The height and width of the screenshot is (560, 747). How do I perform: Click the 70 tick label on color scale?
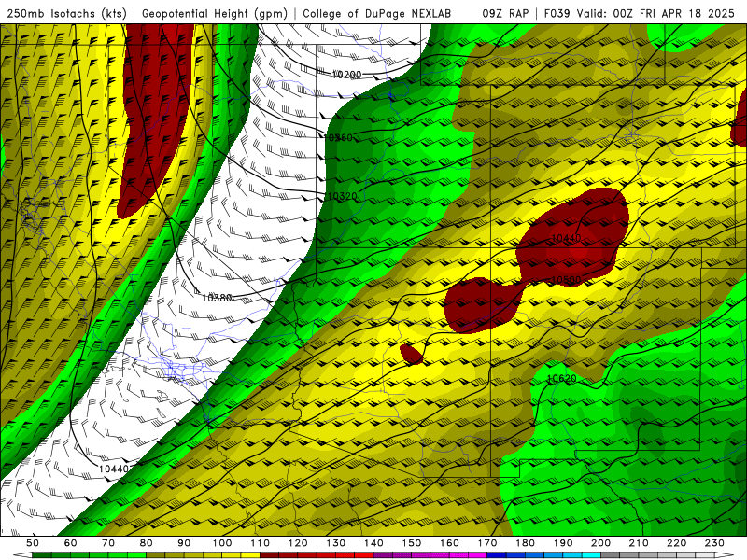click(108, 543)
